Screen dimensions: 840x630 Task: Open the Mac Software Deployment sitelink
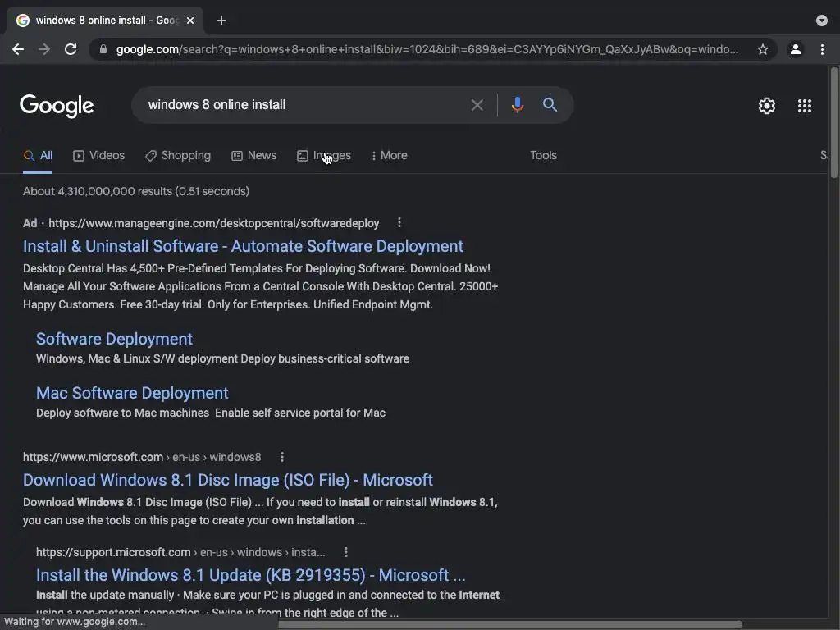tap(132, 393)
